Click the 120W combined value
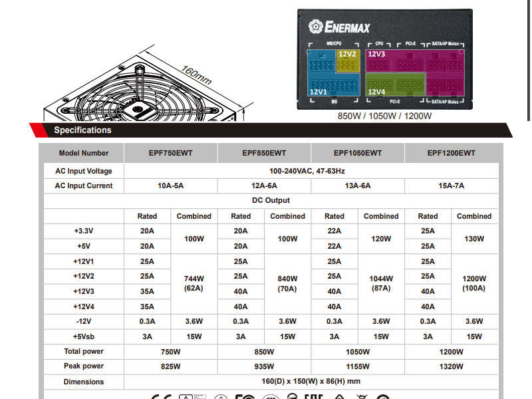Image resolution: width=532 pixels, height=399 pixels. point(381,239)
